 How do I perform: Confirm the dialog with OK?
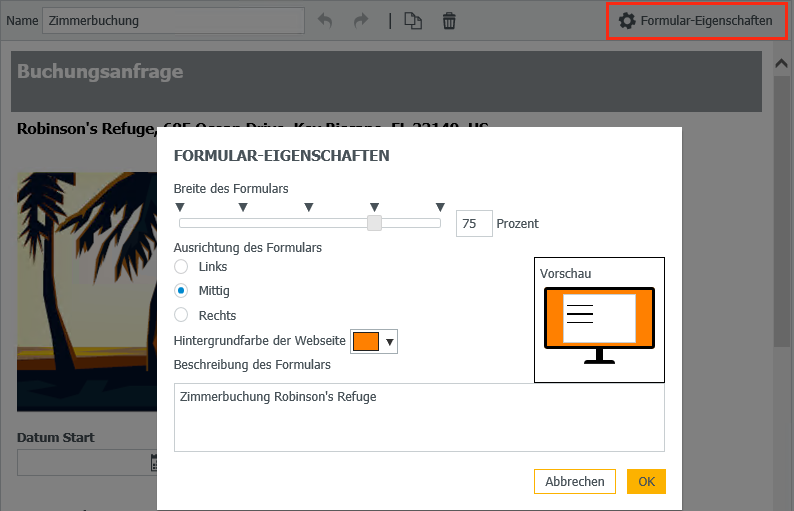coord(646,482)
